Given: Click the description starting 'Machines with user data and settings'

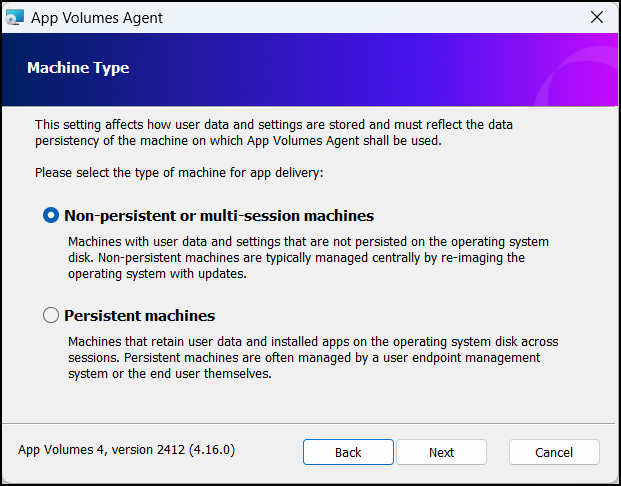Looking at the screenshot, I should pos(308,257).
